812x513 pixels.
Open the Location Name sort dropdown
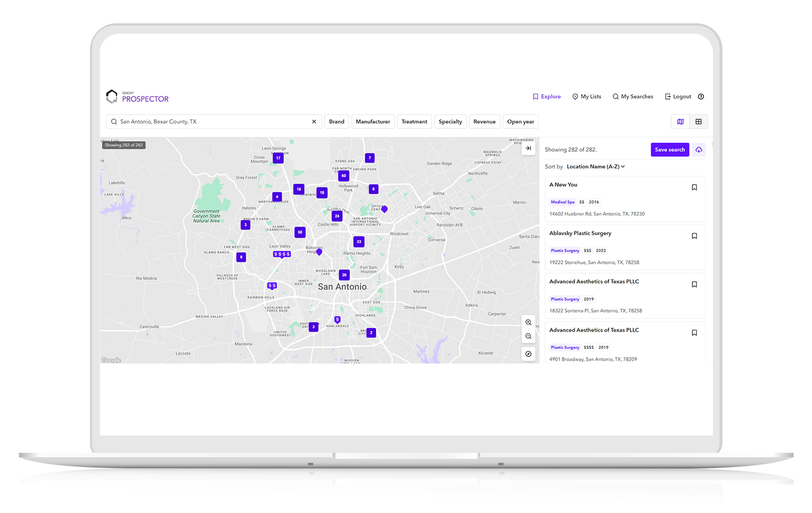(x=595, y=166)
